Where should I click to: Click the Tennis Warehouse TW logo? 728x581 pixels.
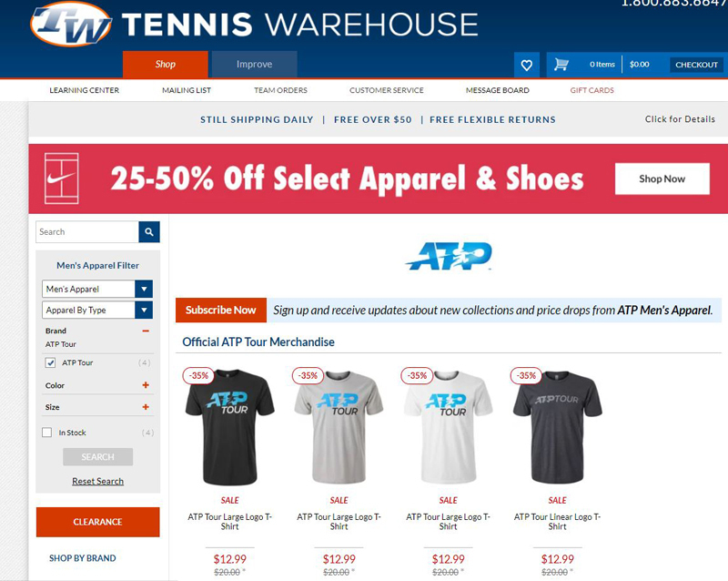tap(71, 25)
